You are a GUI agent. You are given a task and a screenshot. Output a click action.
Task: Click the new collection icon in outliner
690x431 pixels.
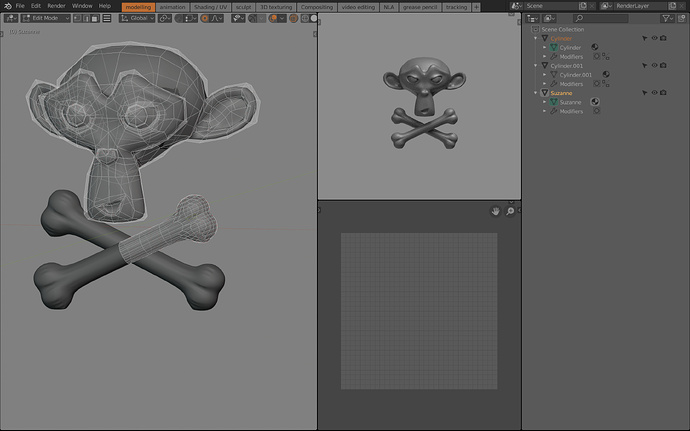tap(681, 18)
